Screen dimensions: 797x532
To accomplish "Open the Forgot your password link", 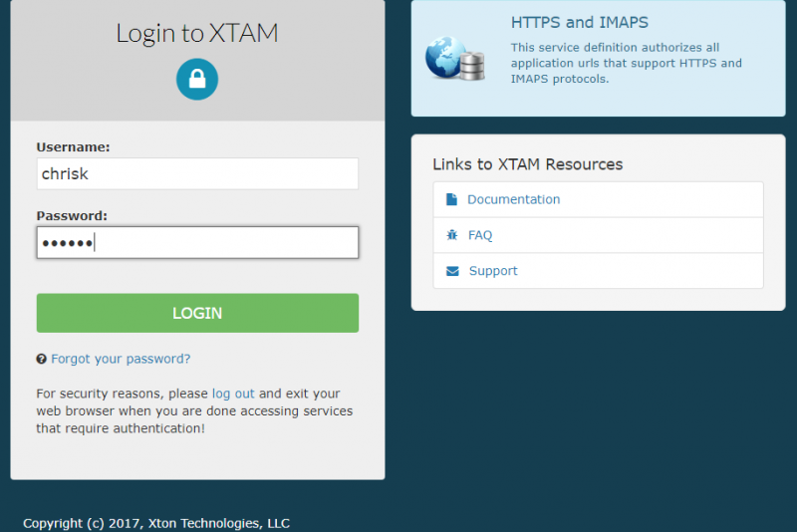I will pyautogui.click(x=121, y=359).
